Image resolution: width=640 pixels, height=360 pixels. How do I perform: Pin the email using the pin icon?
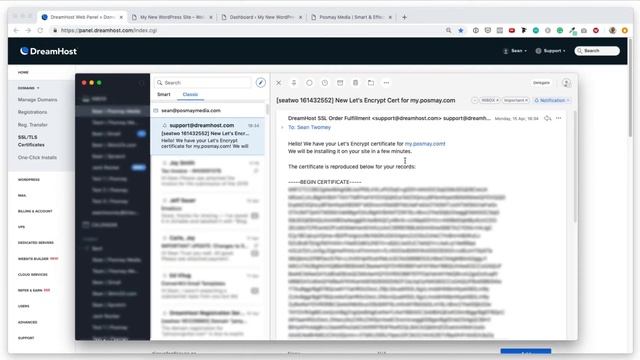pyautogui.click(x=293, y=83)
